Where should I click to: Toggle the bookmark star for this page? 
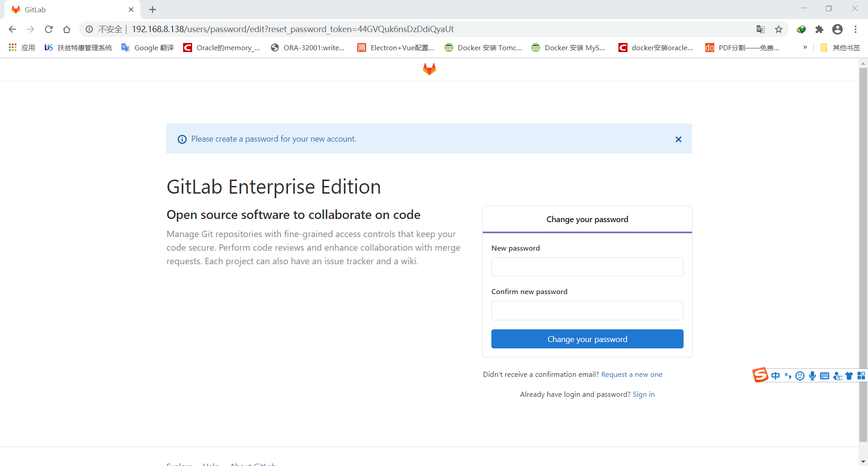coord(778,29)
